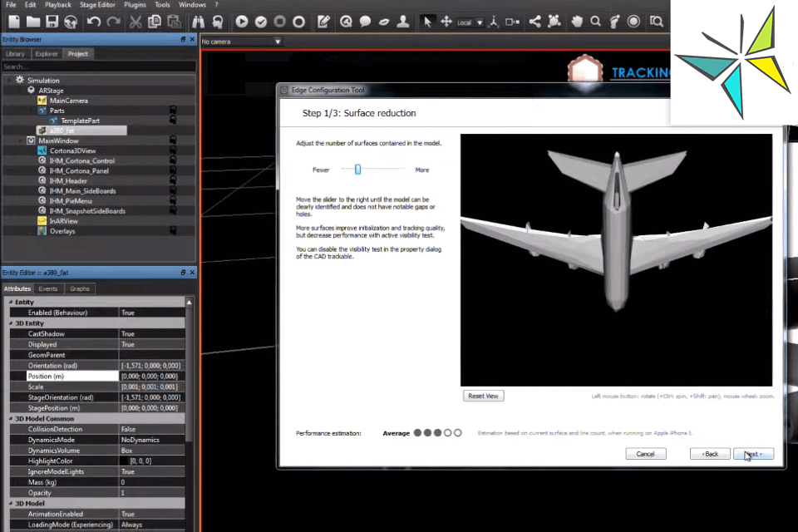Click the Record circle icon
This screenshot has height=532, width=798.
point(299,22)
